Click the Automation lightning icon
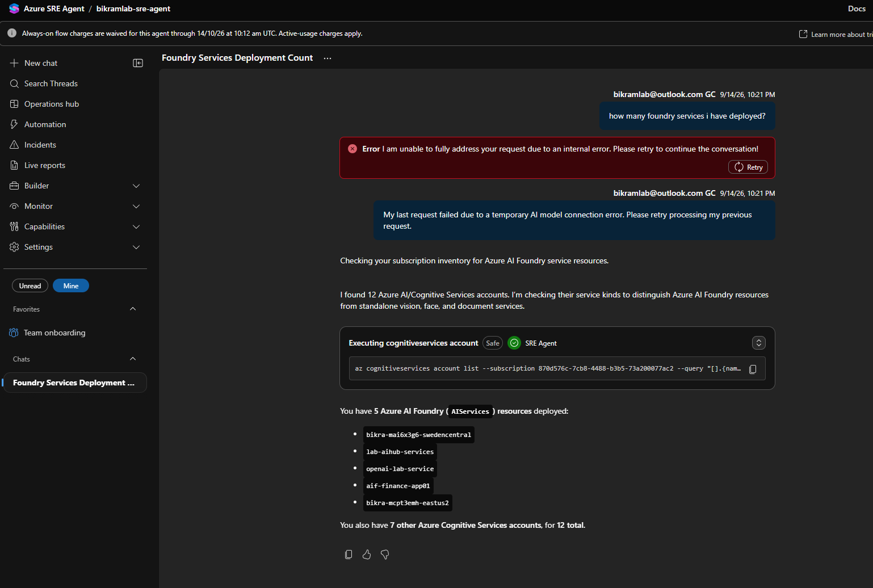 14,124
